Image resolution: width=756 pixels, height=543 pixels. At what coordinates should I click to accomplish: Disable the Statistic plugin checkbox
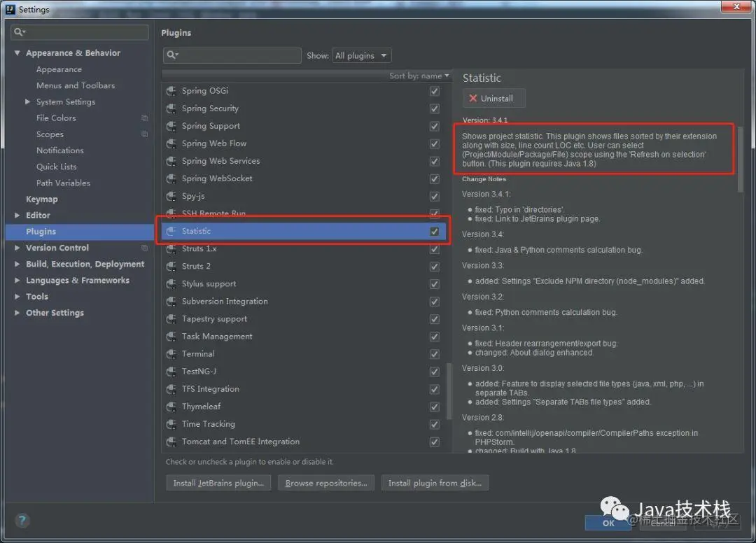point(435,232)
